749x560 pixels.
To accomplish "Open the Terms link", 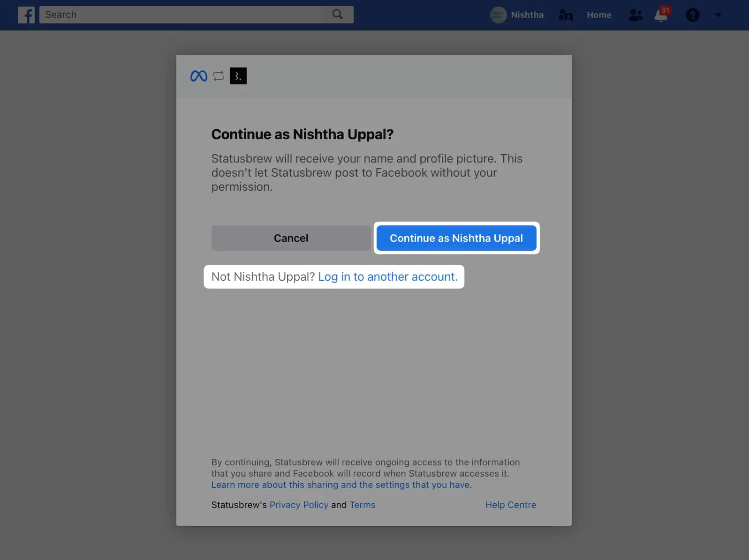I will (363, 505).
